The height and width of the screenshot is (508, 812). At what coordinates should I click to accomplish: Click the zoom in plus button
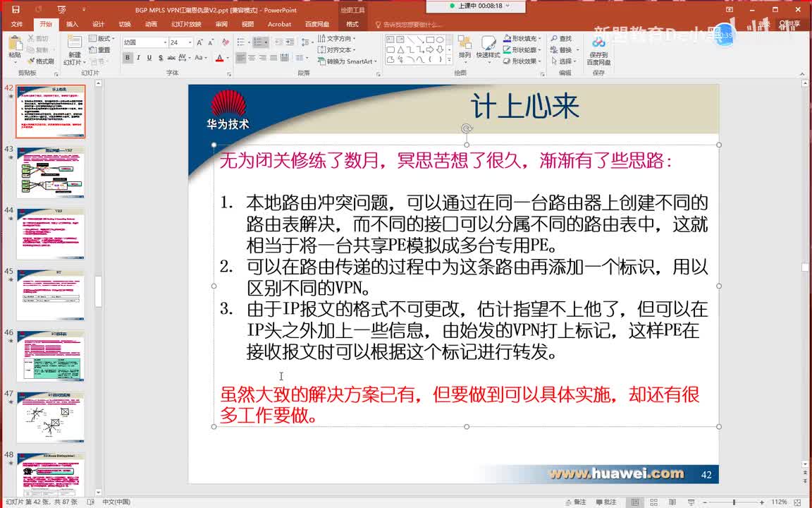[762, 502]
